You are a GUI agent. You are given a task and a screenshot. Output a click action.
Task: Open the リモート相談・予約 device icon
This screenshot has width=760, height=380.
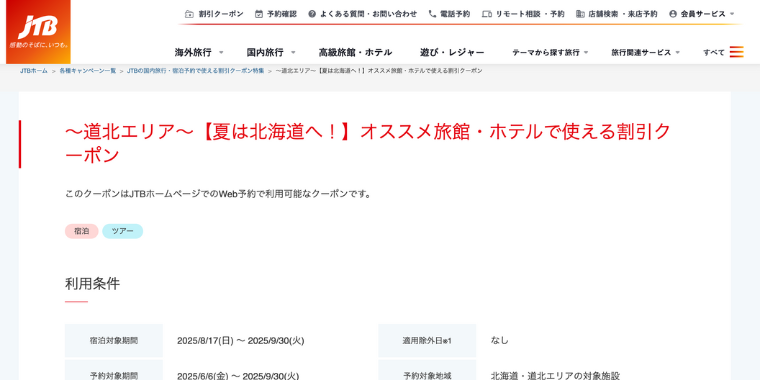point(487,14)
